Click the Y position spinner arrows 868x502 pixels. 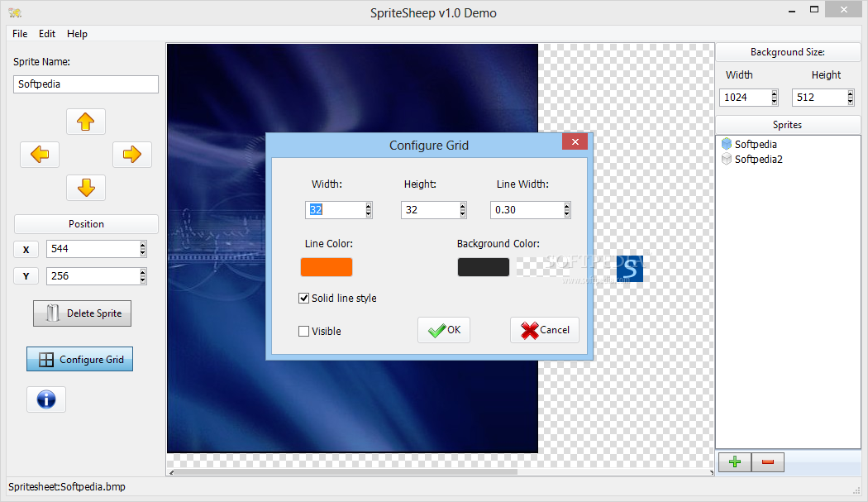point(143,276)
